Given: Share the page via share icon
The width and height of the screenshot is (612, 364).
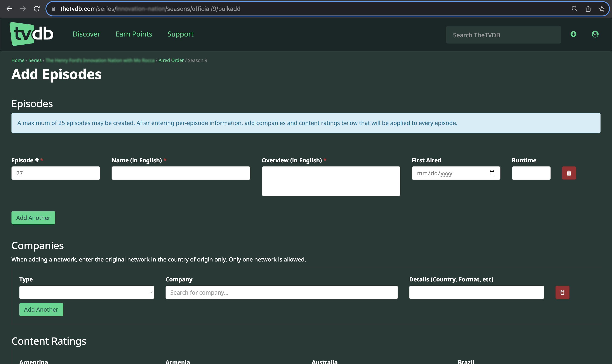Looking at the screenshot, I should [588, 8].
